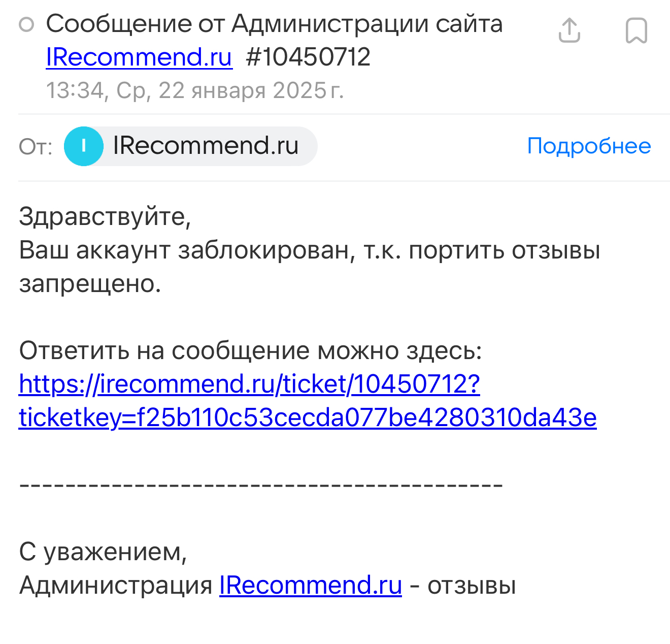Viewport: 670px width, 644px height.
Task: Tap the date line "13:34, Ср, 22 января 2025"
Action: pos(195,90)
